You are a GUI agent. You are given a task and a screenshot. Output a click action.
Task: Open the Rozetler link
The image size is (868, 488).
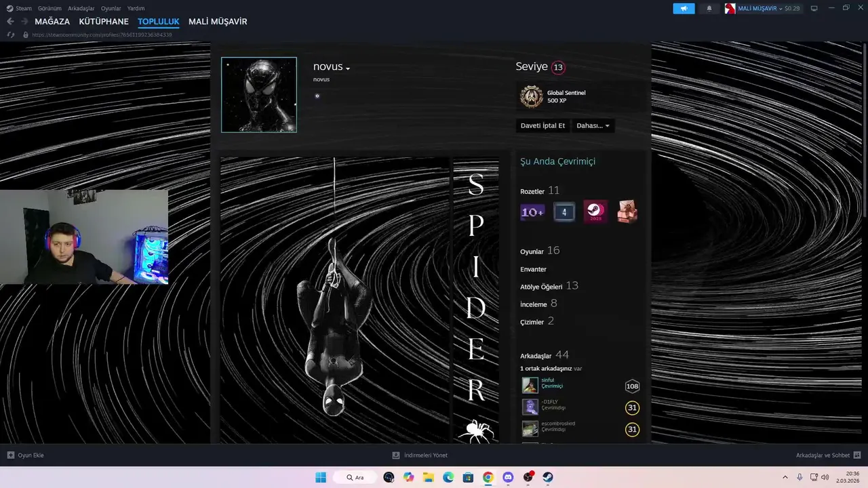pyautogui.click(x=532, y=192)
